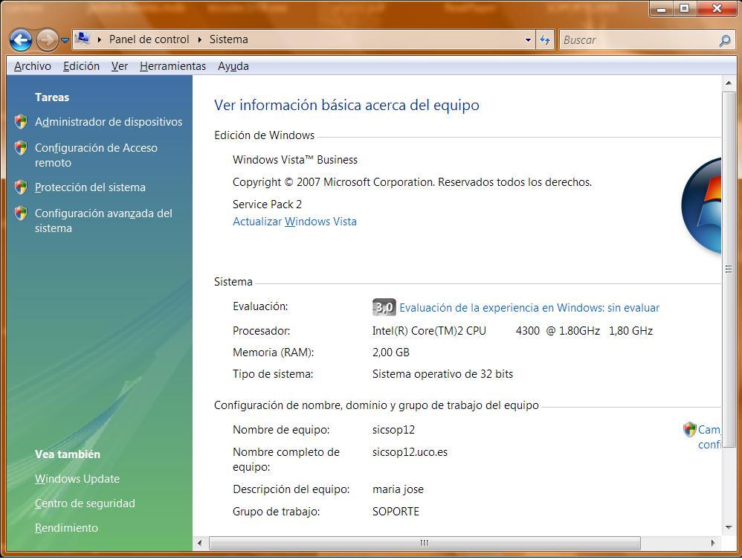
Task: Click description value 'maria jose'
Action: [398, 489]
